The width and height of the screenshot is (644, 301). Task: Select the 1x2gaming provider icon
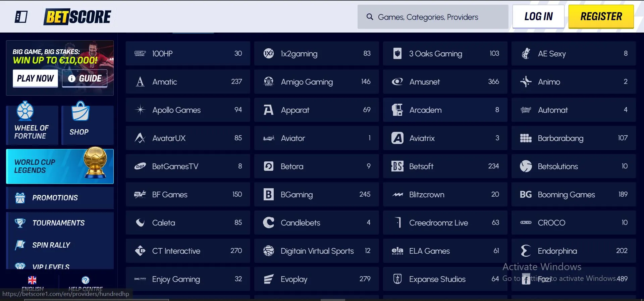269,53
